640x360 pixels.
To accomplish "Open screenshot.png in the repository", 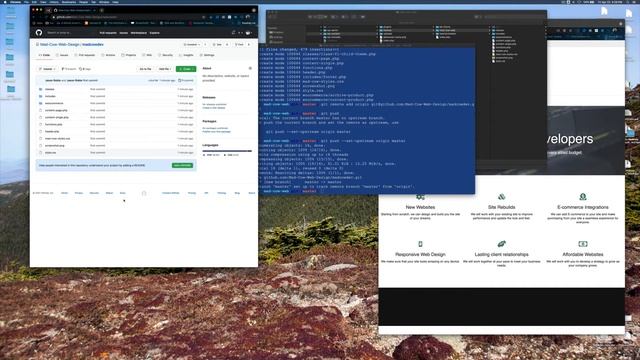I will tap(55, 145).
